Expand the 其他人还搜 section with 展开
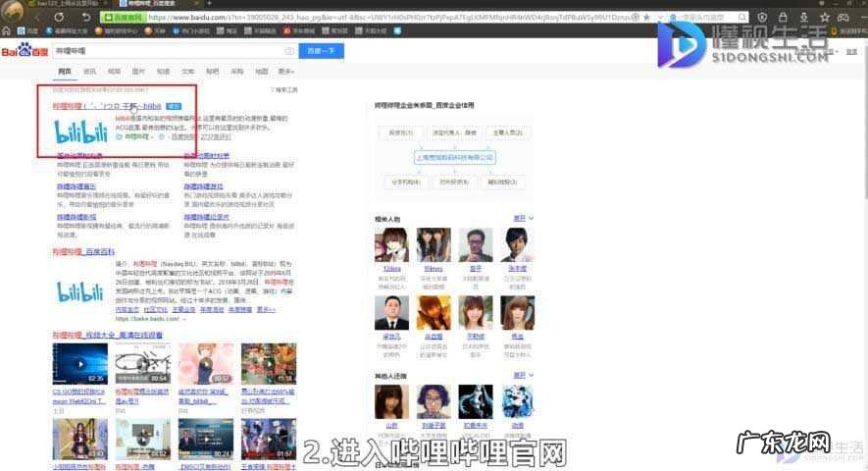The image size is (868, 471). pos(523,375)
